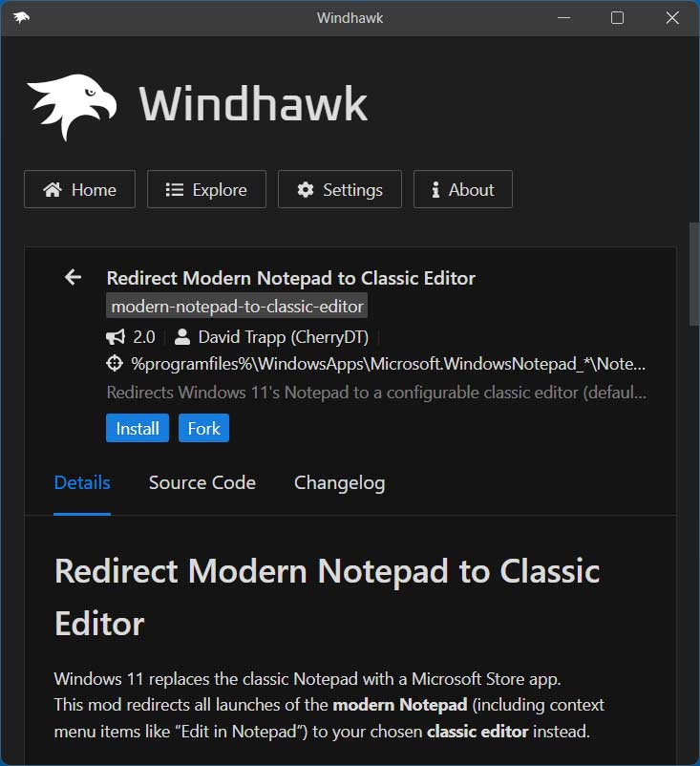Screen dimensions: 700x766
Task: Click the back arrow beside the mod title
Action: 73,277
